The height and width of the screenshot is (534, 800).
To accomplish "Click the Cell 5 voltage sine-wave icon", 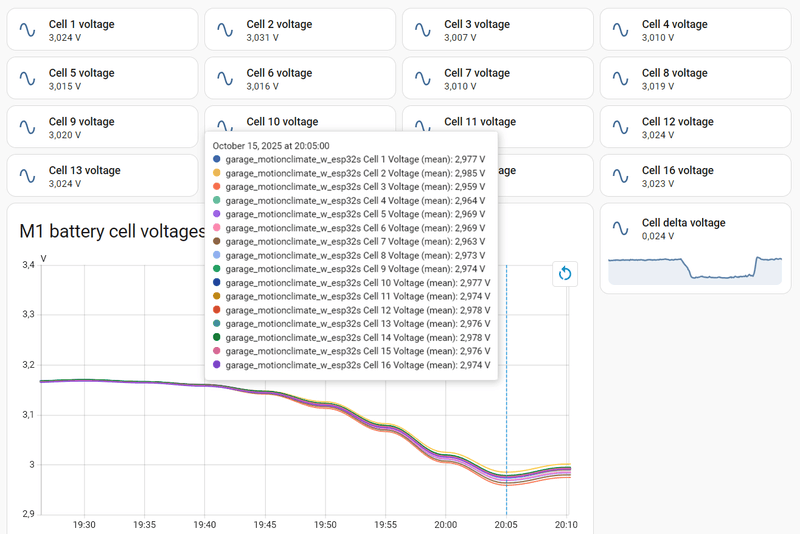I will point(28,79).
